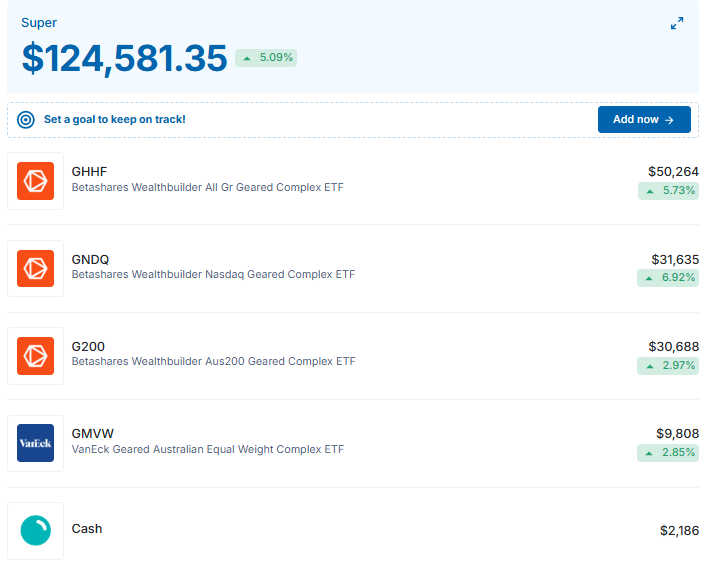The height and width of the screenshot is (578, 716).
Task: Click the $124,581.35 total balance
Action: tap(125, 58)
